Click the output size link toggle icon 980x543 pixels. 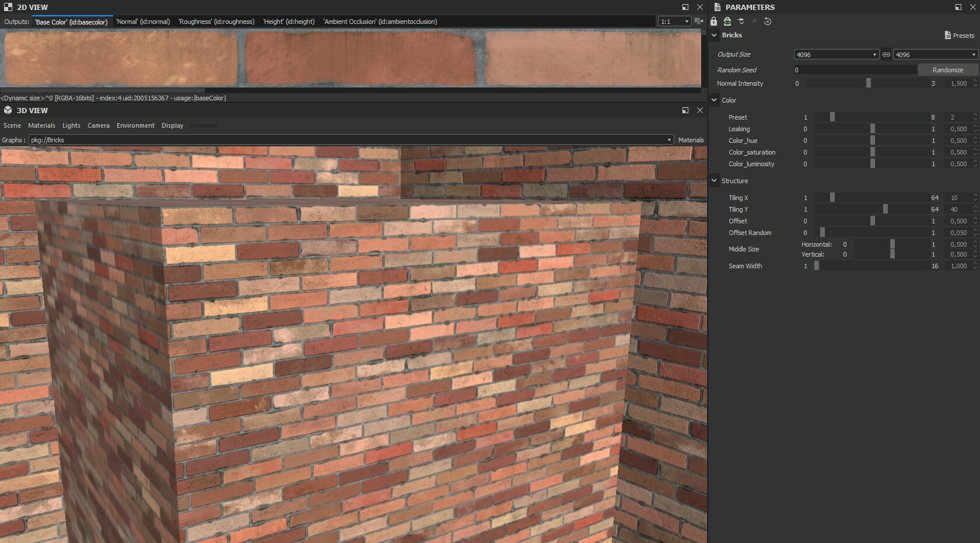(x=887, y=54)
